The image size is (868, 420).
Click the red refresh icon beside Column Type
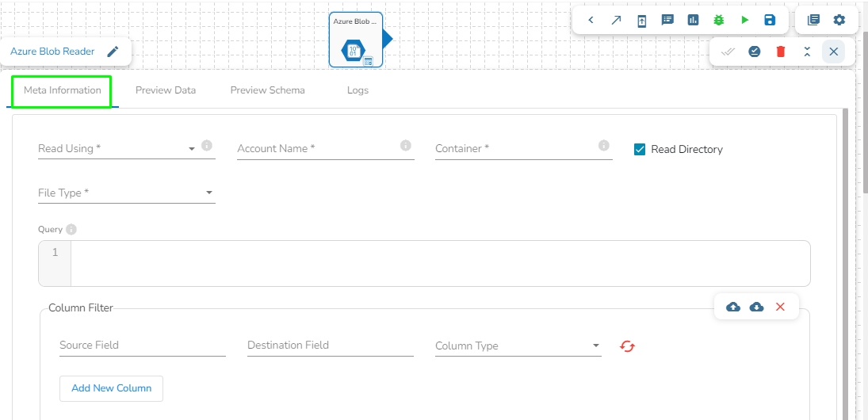628,346
